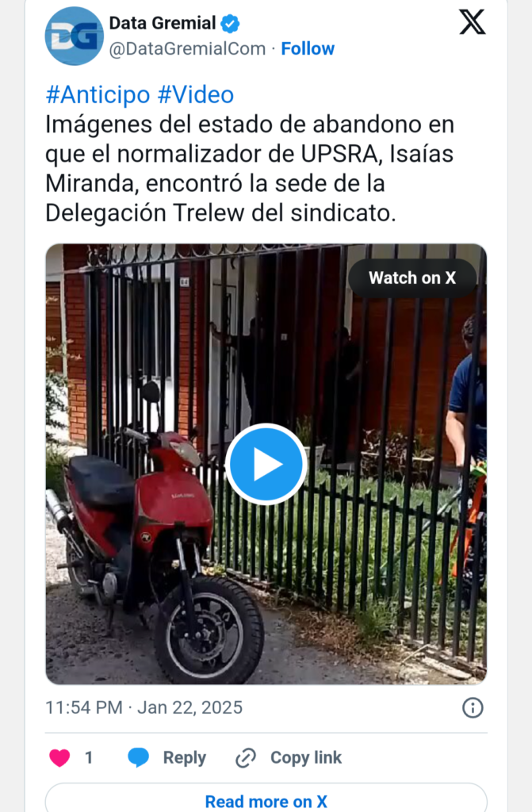This screenshot has height=812, width=532.
Task: Open the Data Gremial profile avatar
Action: point(74,36)
